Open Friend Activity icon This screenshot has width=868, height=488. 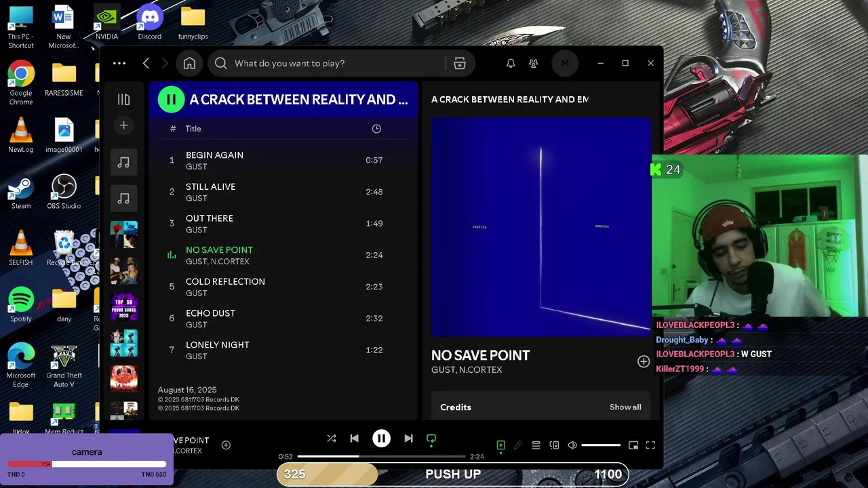pos(534,63)
